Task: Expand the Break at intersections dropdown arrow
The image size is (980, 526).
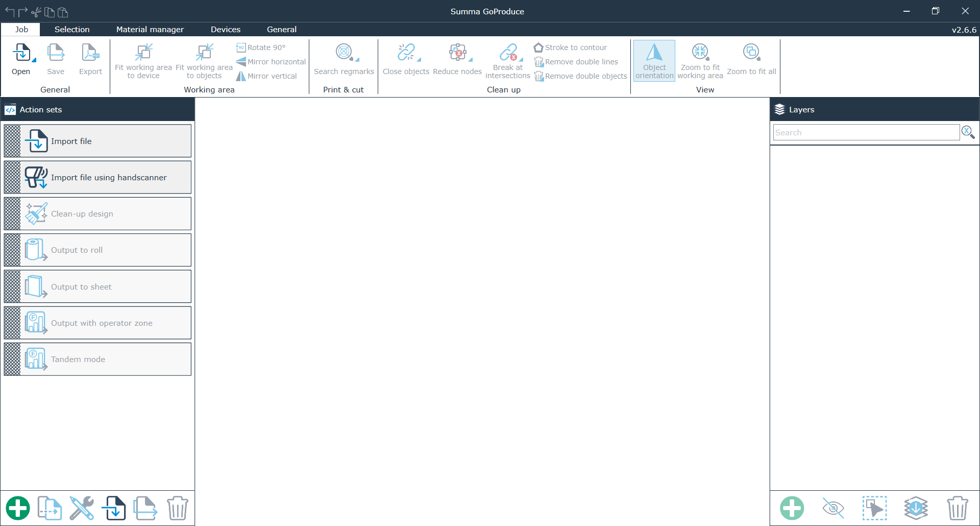Action: tap(521, 60)
